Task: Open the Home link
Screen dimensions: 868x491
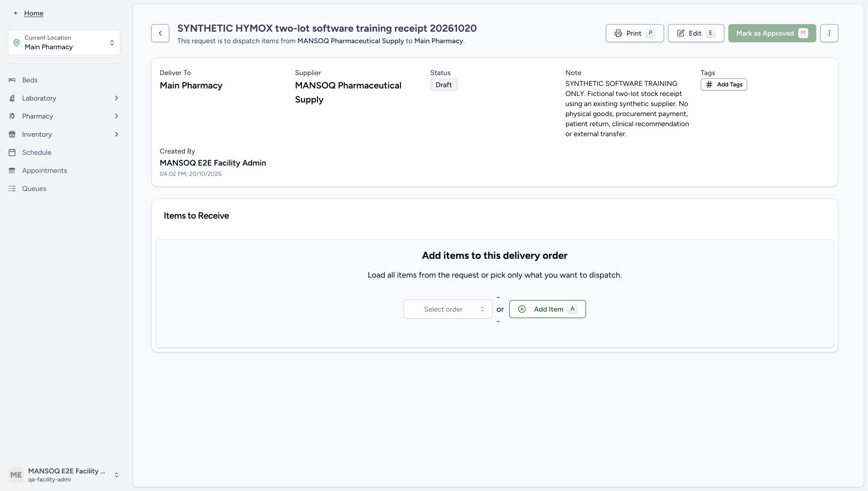Action: click(34, 13)
